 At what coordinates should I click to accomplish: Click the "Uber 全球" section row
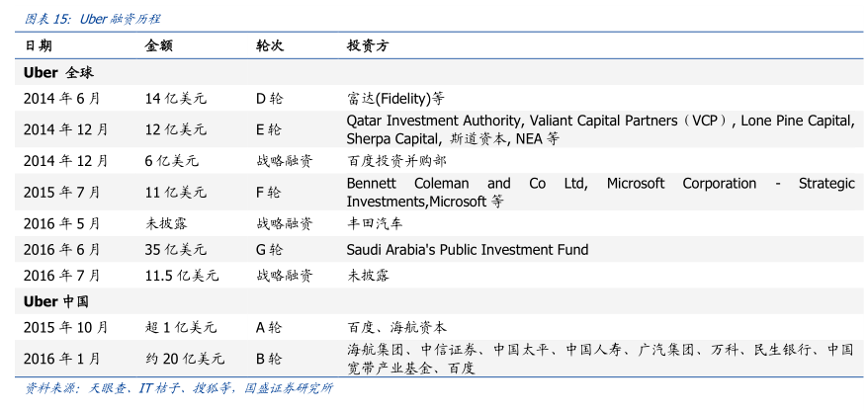tap(58, 72)
